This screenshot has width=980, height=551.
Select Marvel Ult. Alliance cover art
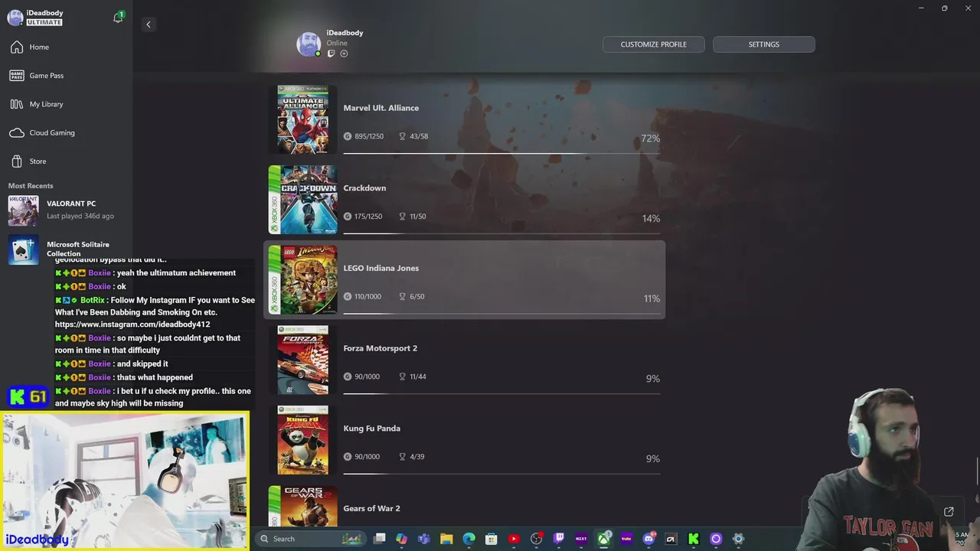coord(302,119)
